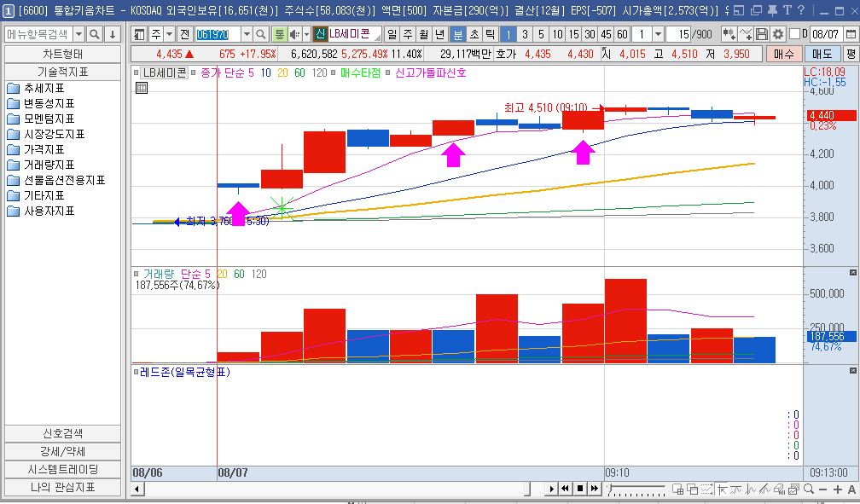Open the 시스템트레이딩 section tab
This screenshot has width=860, height=504.
click(x=62, y=469)
